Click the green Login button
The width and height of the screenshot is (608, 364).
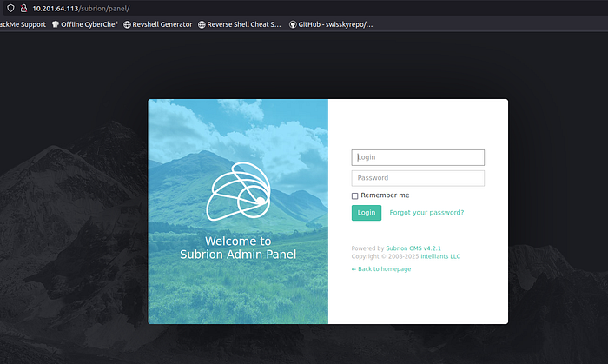(367, 213)
